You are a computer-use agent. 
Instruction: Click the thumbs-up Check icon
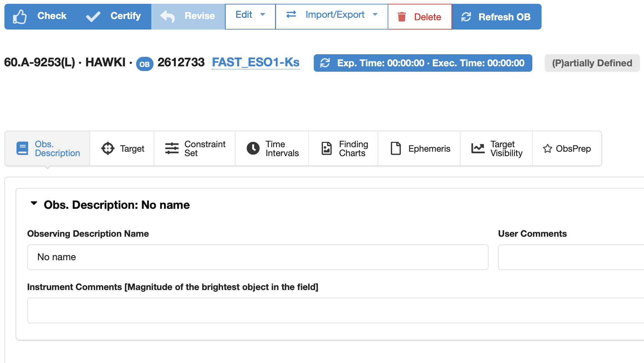(x=20, y=16)
